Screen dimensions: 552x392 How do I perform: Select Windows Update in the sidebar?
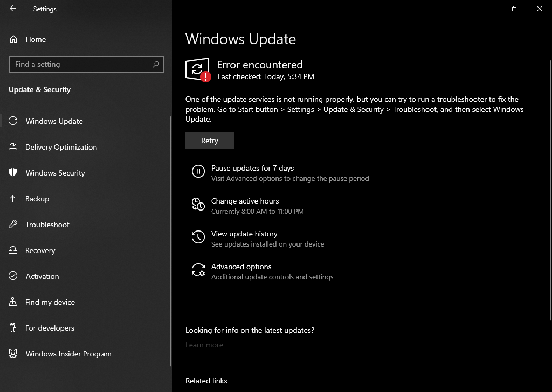tap(54, 121)
